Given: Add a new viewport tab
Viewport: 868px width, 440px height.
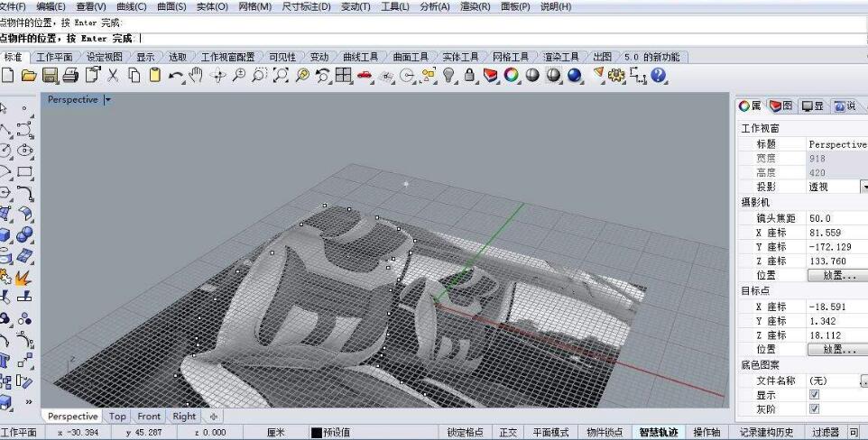Looking at the screenshot, I should tap(214, 417).
